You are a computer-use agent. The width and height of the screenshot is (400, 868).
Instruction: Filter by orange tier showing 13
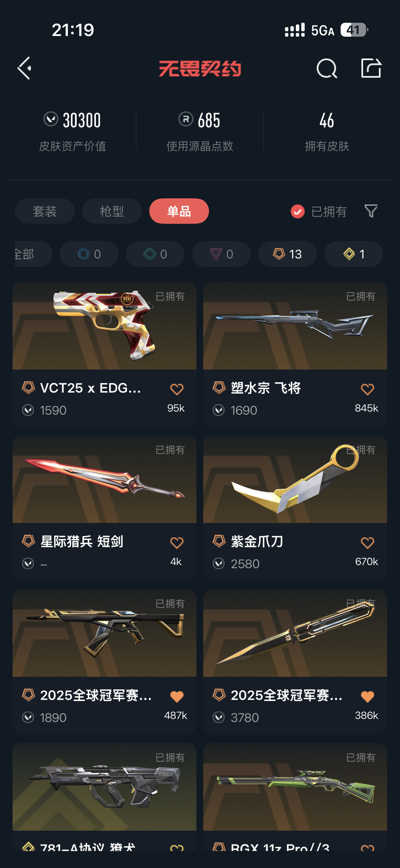tap(287, 254)
